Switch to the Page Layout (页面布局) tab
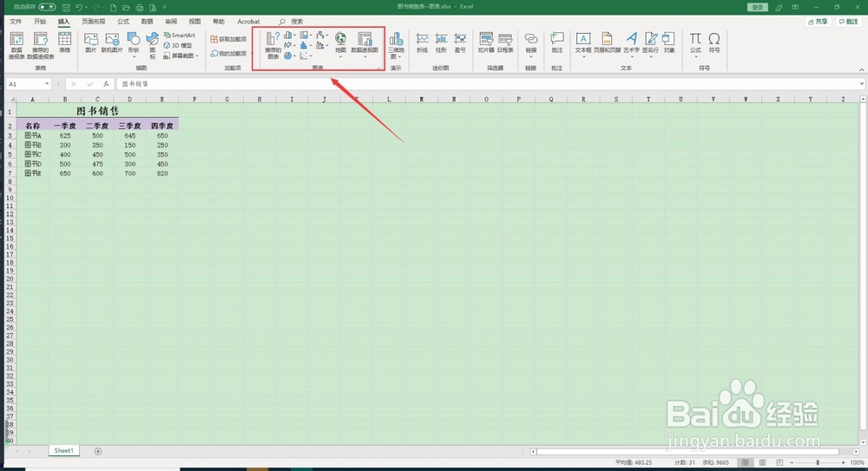The image size is (868, 471). (x=94, y=22)
